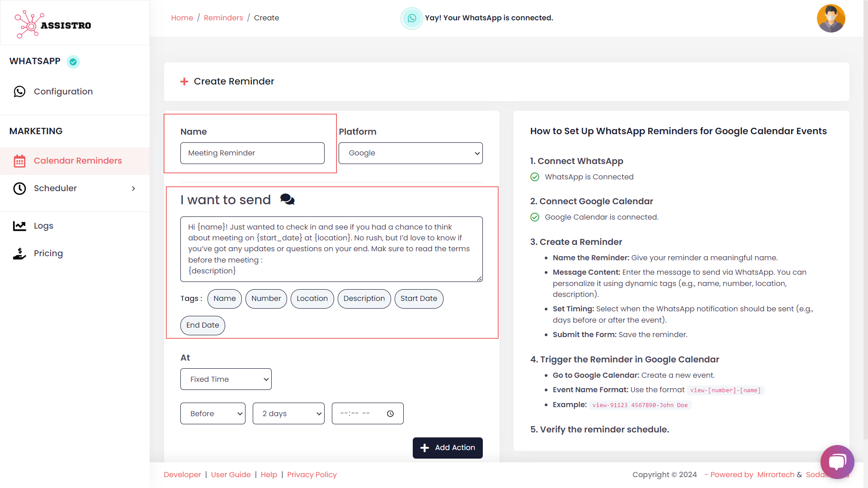Click the reminder Name input field
The width and height of the screenshot is (868, 488).
pos(252,153)
